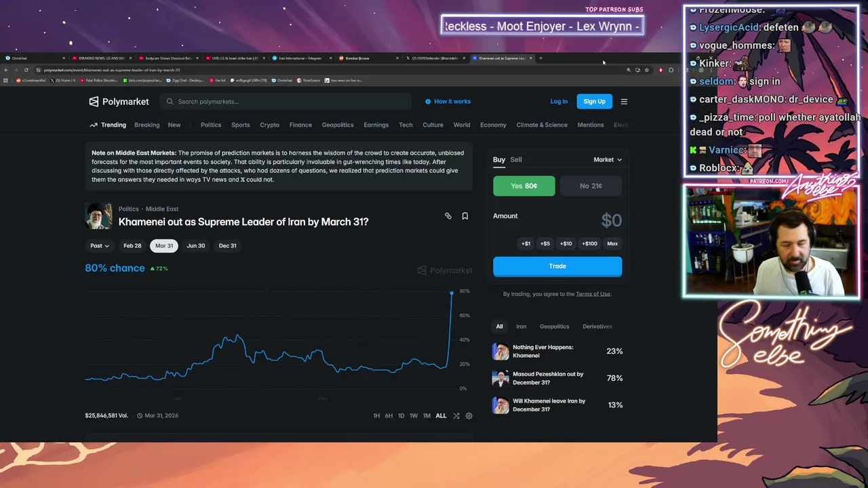Expand the Past dates dropdown
This screenshot has width=868, height=488.
pyautogui.click(x=100, y=245)
